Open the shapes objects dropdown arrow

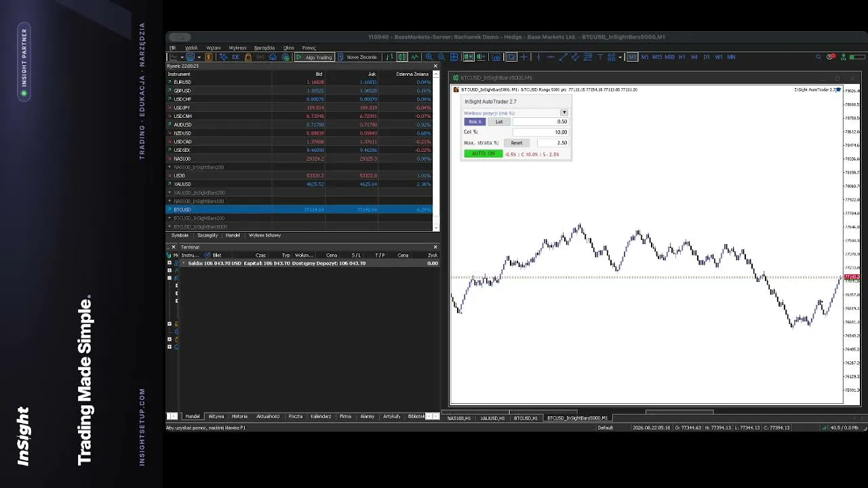(x=620, y=57)
